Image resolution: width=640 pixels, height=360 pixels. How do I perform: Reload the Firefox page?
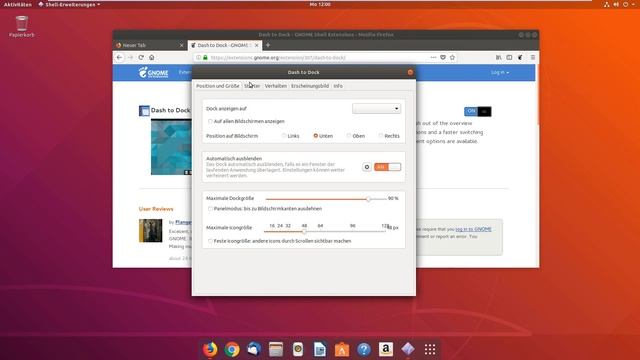(x=141, y=58)
